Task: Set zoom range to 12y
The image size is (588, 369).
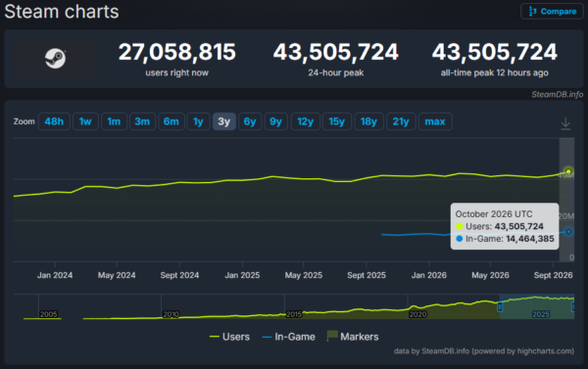Action: [305, 121]
